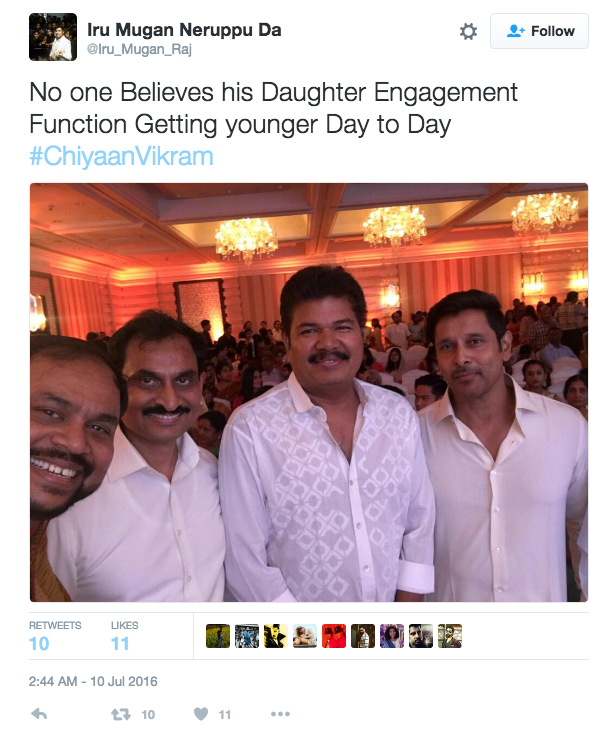The width and height of the screenshot is (607, 745).
Task: Click the reply arrow icon
Action: pyautogui.click(x=39, y=714)
